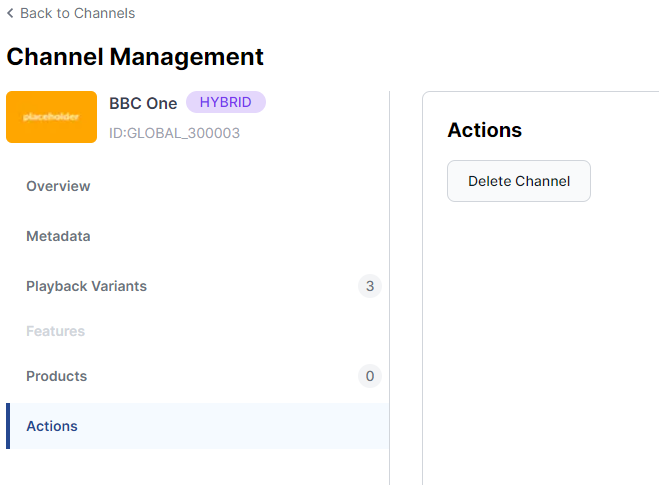Go back via the Back to Channels link
This screenshot has height=485, width=659.
tap(77, 14)
